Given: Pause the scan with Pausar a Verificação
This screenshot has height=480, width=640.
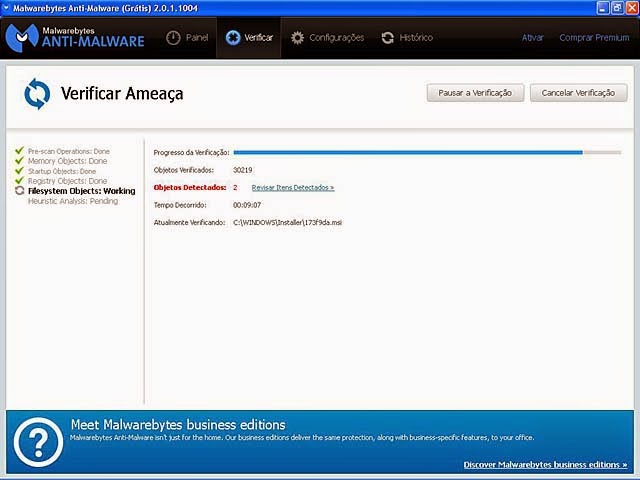Looking at the screenshot, I should point(475,93).
